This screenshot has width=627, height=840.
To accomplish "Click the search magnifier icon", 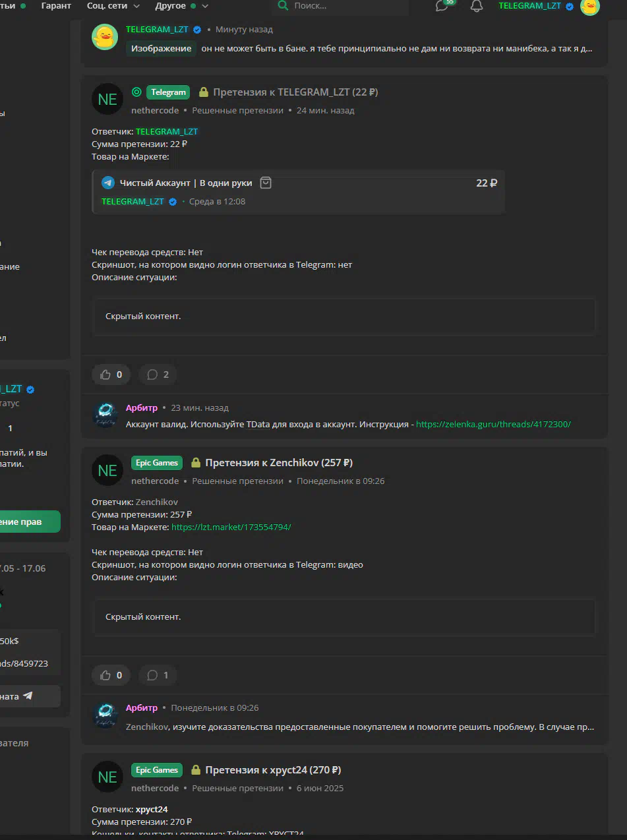I will 283,6.
